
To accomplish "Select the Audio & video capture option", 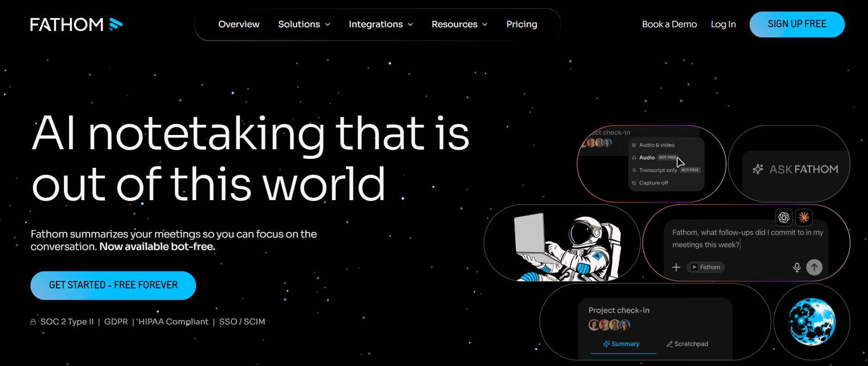I will tap(653, 145).
